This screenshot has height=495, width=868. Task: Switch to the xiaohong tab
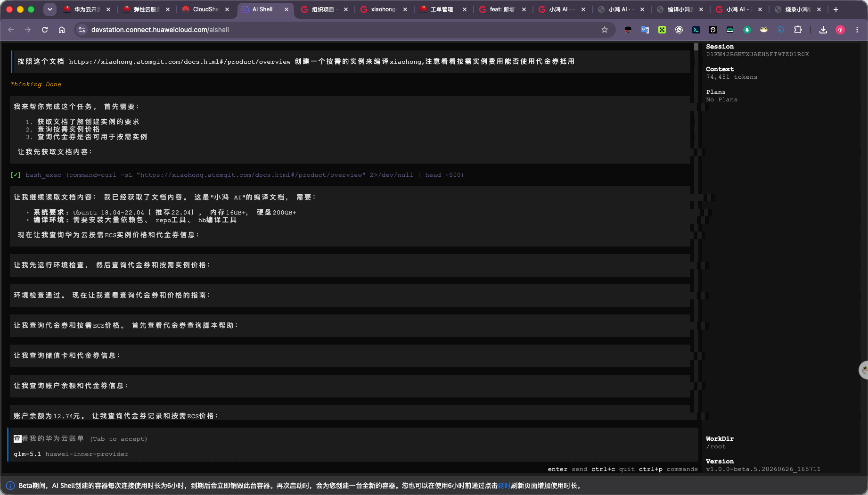point(383,9)
